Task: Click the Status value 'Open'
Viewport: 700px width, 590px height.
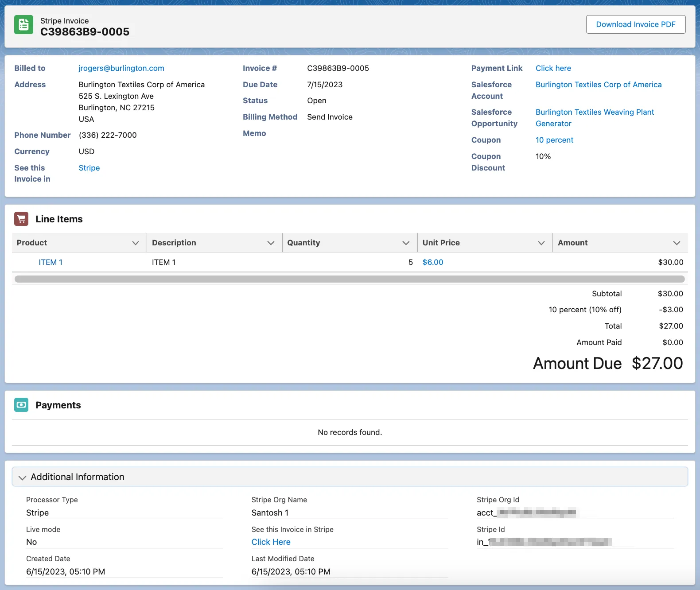Action: click(x=317, y=101)
